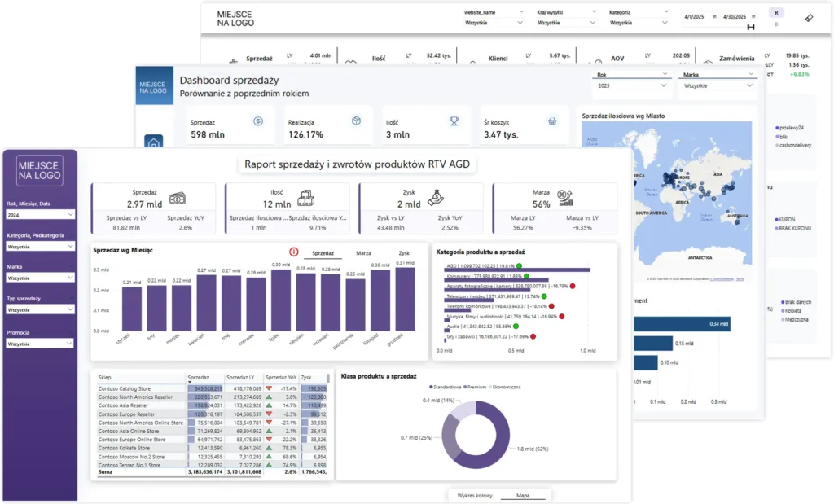Select the Mapa tab at the bottom
The width and height of the screenshot is (834, 504).
click(525, 495)
